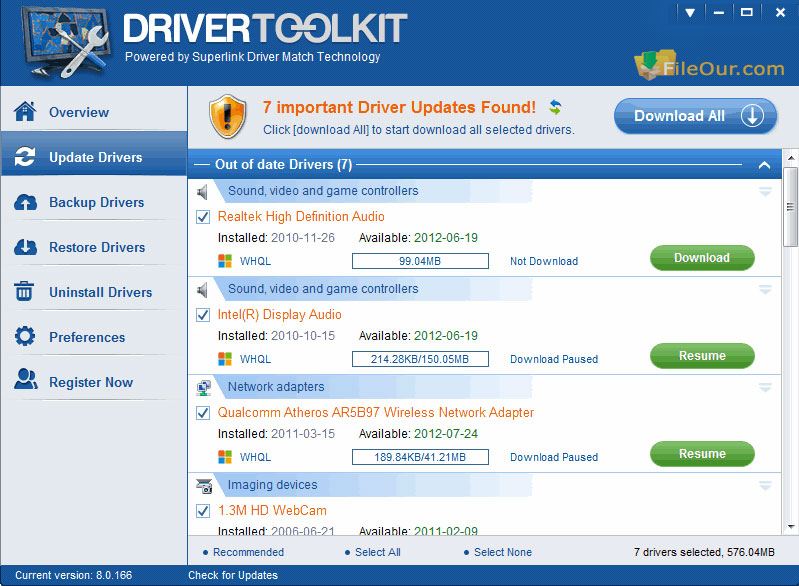Viewport: 799px width, 586px height.
Task: Download the Realtek High Definition Audio driver
Action: coord(702,258)
